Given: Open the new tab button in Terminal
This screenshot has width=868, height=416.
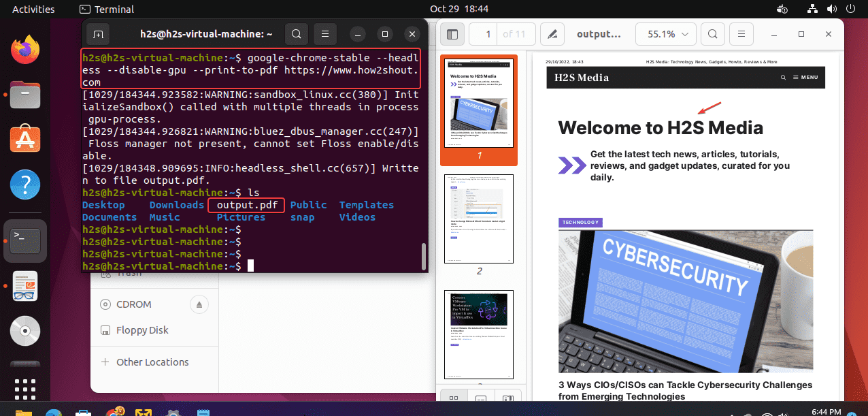Looking at the screenshot, I should point(98,34).
